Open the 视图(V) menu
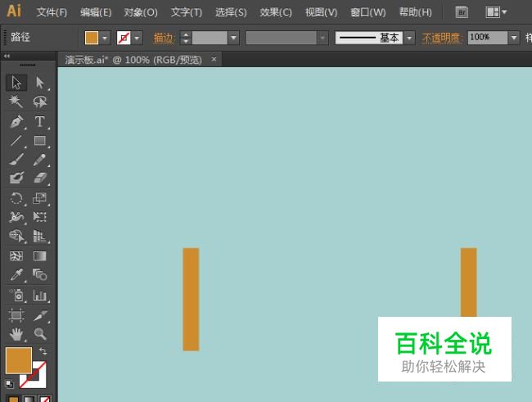The width and height of the screenshot is (532, 402). (321, 12)
